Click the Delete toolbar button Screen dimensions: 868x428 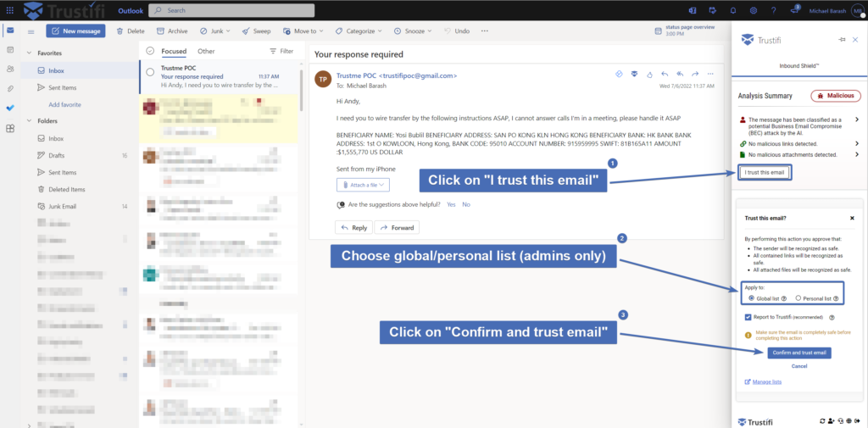click(x=131, y=31)
